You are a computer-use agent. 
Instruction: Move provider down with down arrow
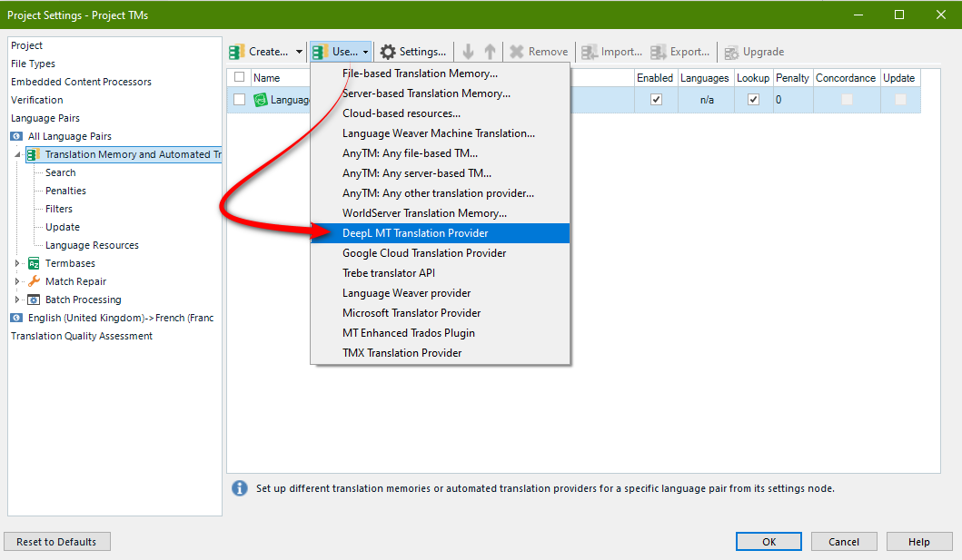(468, 52)
